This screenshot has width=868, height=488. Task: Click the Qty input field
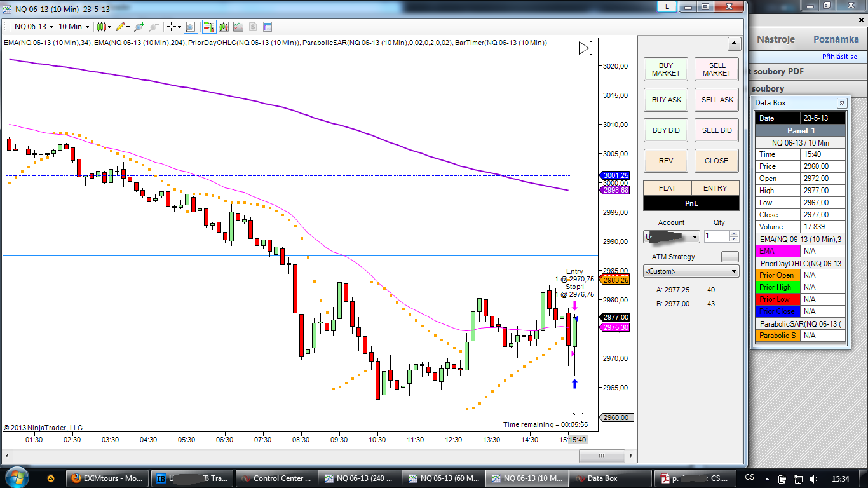pos(716,236)
